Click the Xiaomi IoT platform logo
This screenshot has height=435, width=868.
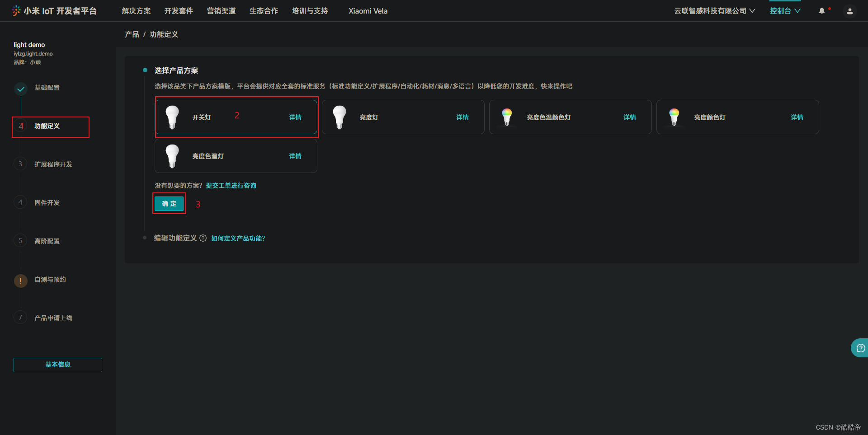point(54,11)
